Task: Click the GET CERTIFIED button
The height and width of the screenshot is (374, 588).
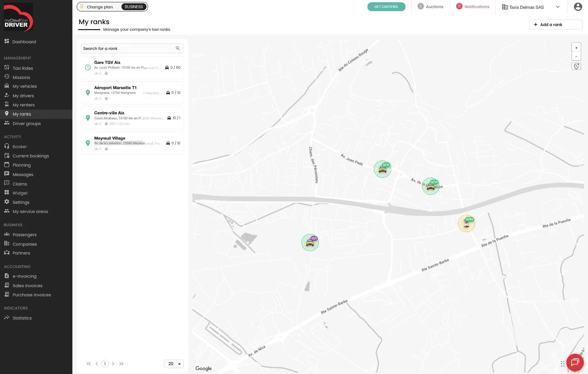Action: click(x=386, y=7)
